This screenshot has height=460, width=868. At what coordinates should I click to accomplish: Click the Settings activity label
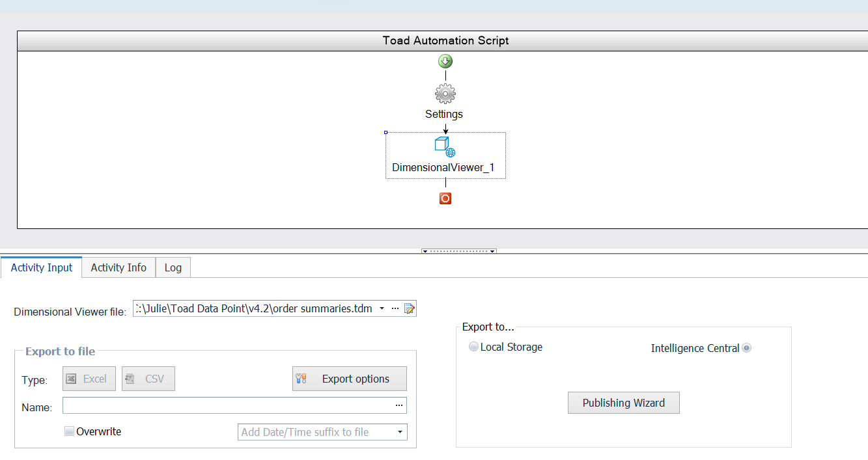click(444, 114)
